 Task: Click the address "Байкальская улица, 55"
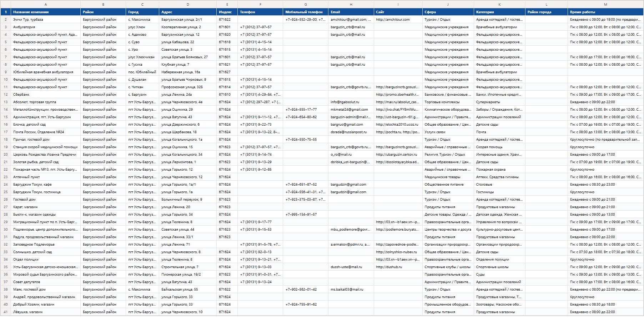pos(188,290)
